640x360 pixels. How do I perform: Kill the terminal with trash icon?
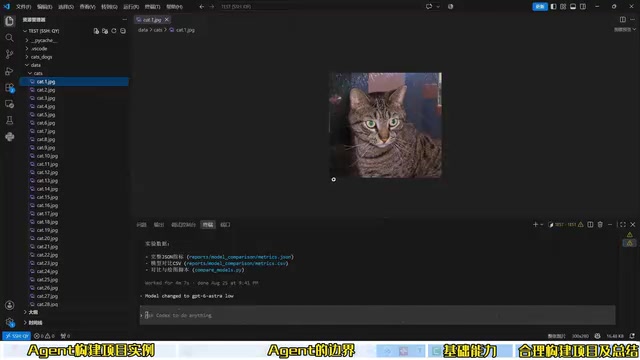pyautogui.click(x=600, y=224)
